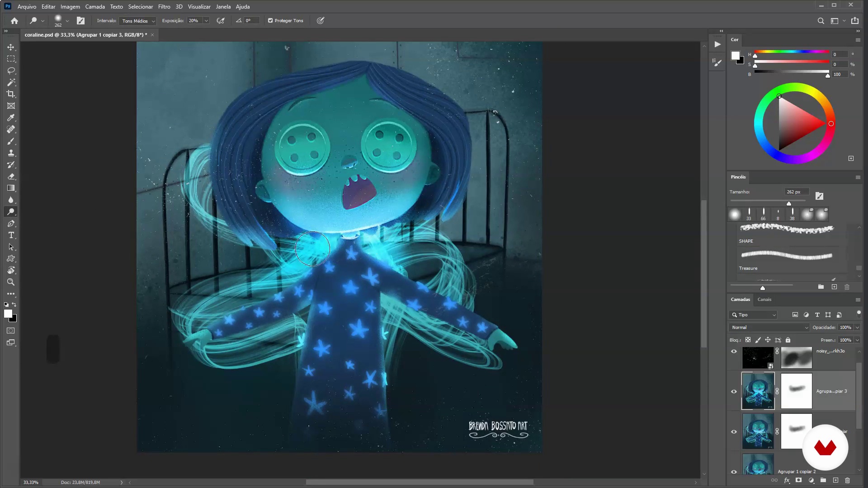Screen dimensions: 868x488
Task: Select the Eyedropper tool
Action: click(11, 117)
